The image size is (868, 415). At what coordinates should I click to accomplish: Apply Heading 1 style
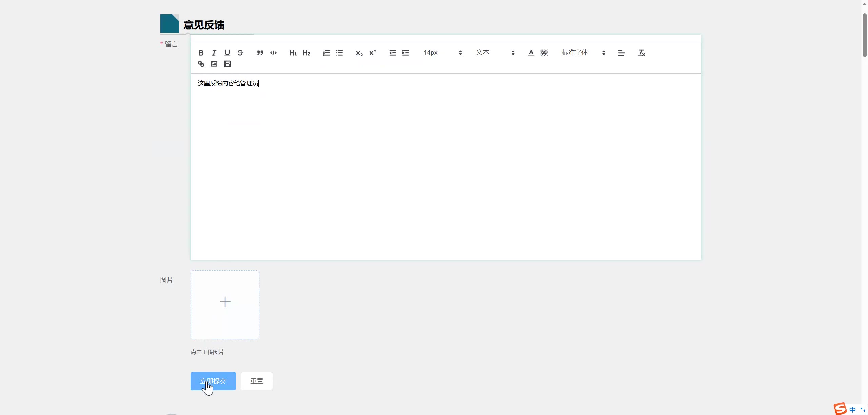pos(293,53)
